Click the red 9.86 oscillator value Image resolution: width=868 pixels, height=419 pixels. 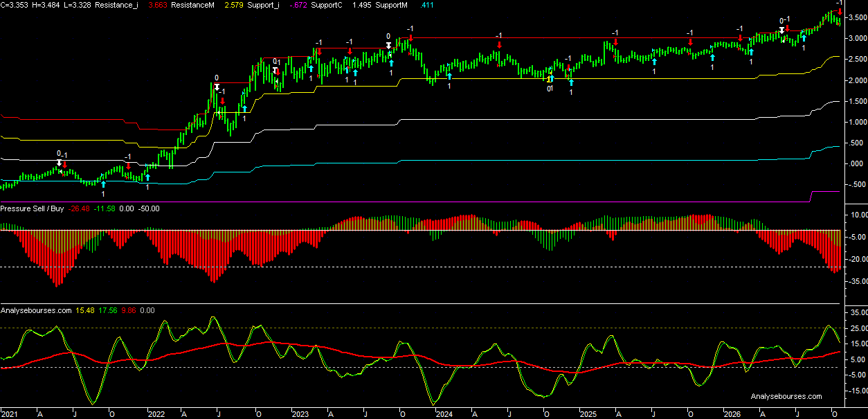point(129,310)
